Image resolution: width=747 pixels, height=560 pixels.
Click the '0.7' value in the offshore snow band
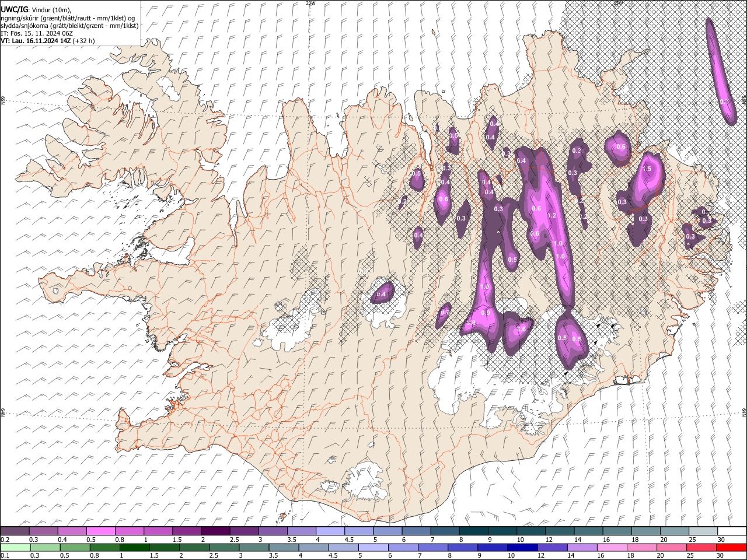pyautogui.click(x=724, y=101)
